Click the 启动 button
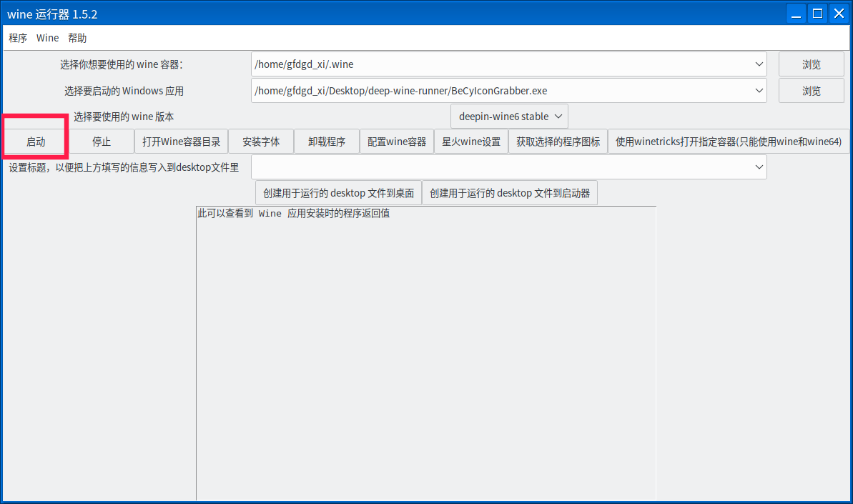This screenshot has height=504, width=853. [36, 142]
